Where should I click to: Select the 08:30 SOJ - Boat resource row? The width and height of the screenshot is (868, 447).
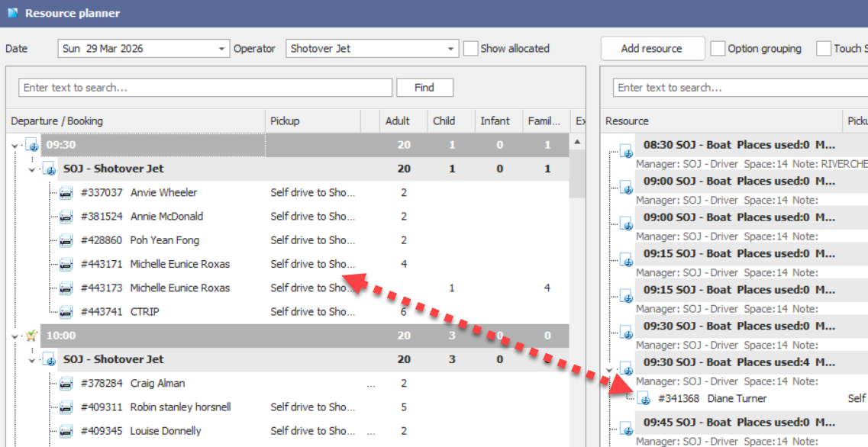[751, 145]
